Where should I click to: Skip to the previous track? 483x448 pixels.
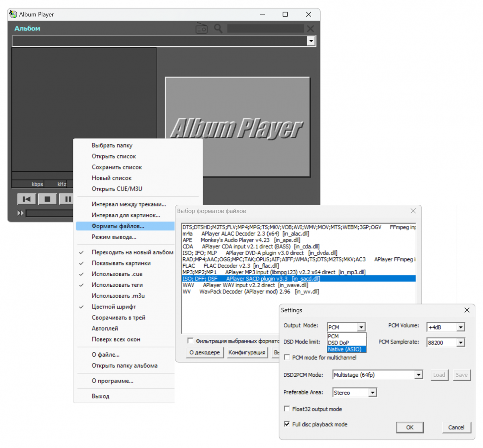point(27,199)
